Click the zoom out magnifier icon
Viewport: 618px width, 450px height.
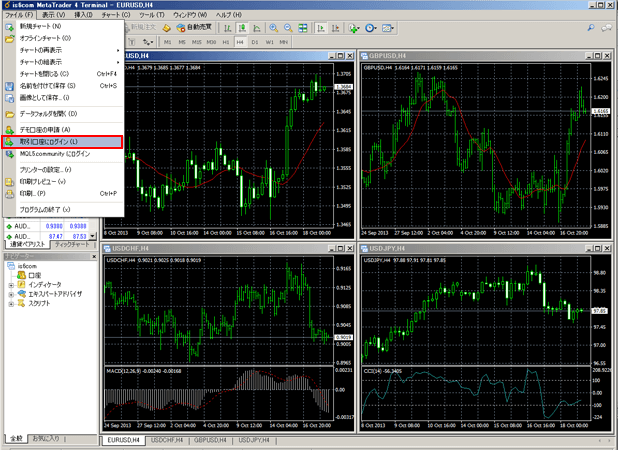pos(288,28)
